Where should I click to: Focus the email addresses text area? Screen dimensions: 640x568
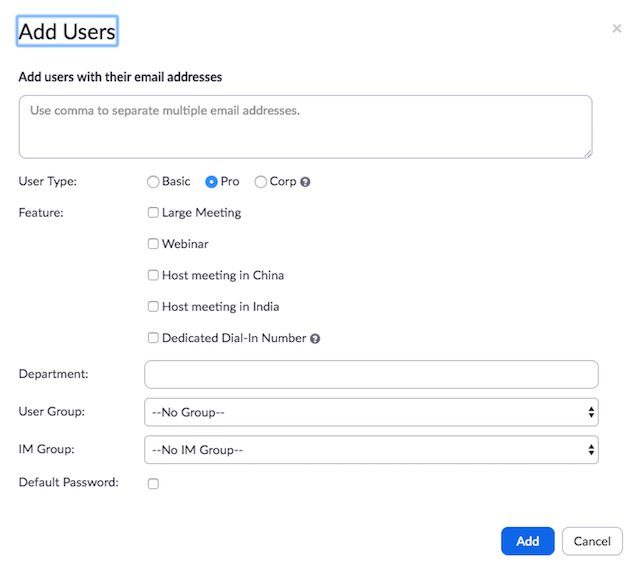(305, 127)
